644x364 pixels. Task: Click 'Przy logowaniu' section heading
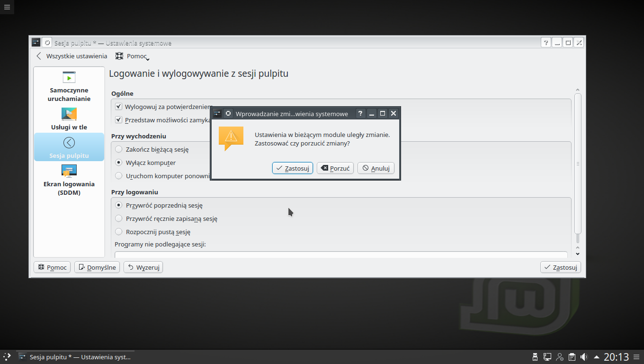click(x=134, y=192)
